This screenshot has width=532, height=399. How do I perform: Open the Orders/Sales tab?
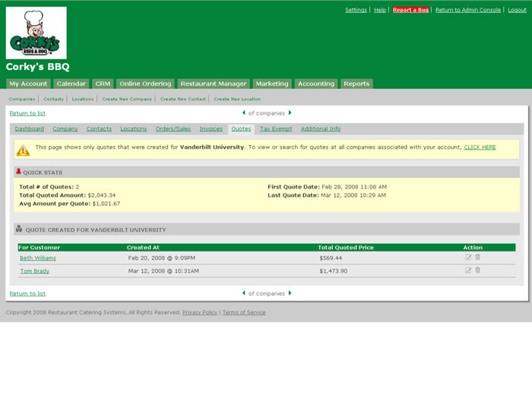pos(173,129)
